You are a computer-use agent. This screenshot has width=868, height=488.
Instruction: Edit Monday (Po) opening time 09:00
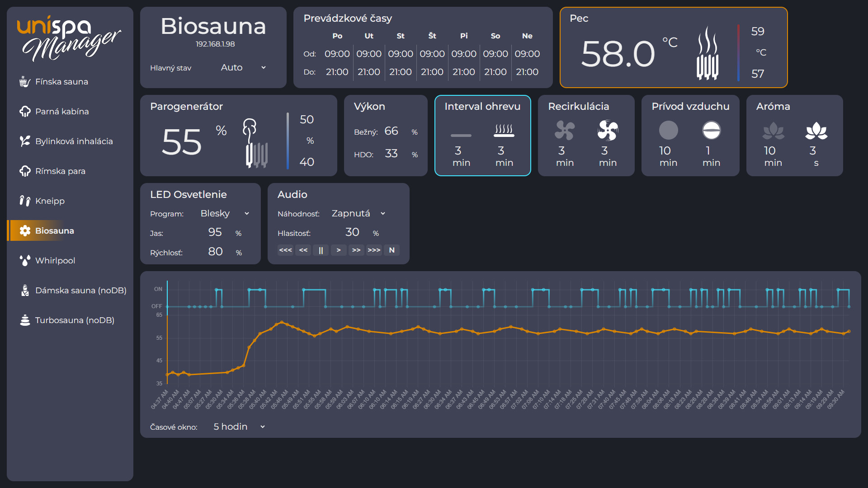(337, 54)
